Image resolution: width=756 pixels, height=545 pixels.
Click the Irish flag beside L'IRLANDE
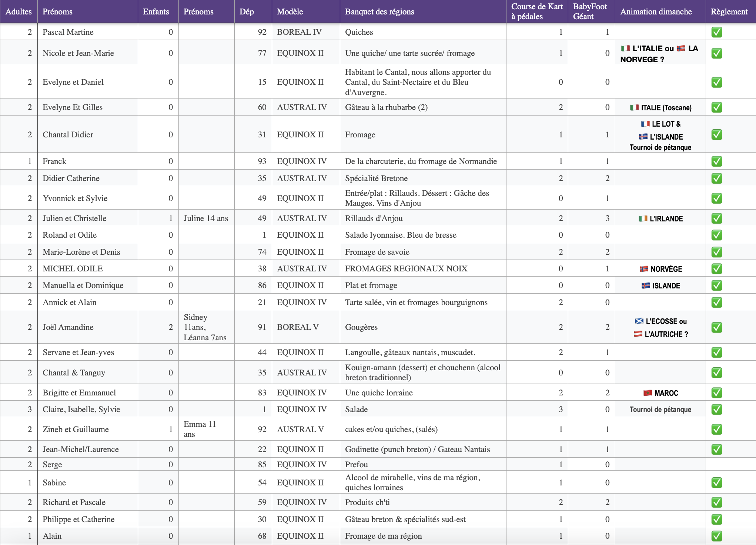point(643,219)
